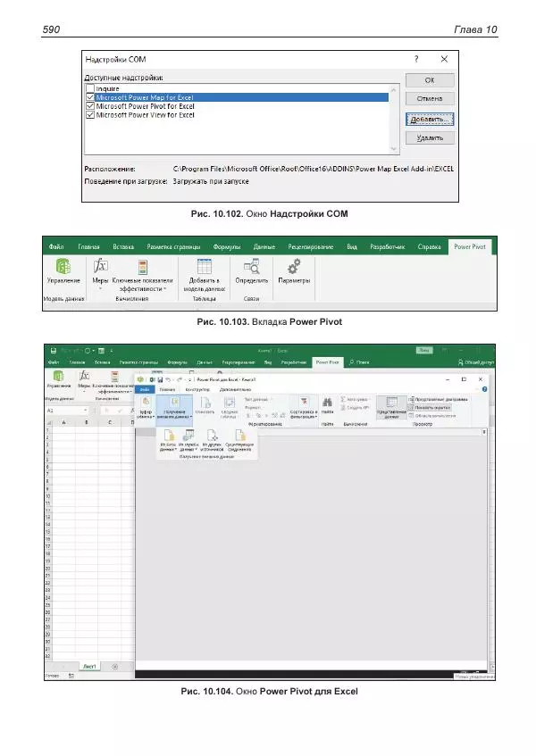Click the Поиск search box in the Excel ribbon
This screenshot has height=756, width=536.
(359, 362)
